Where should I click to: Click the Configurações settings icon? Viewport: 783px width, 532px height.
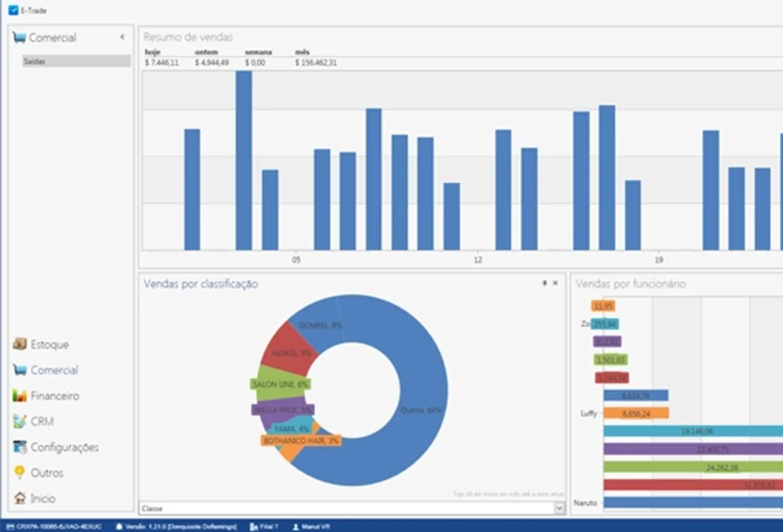tap(20, 447)
